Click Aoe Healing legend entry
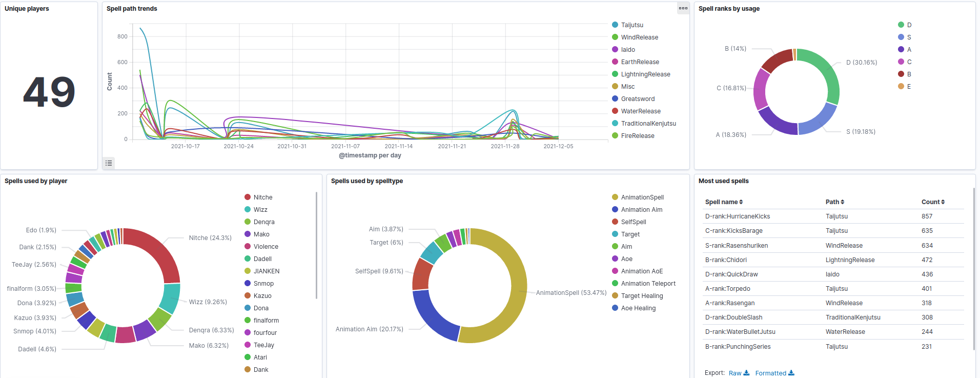 point(638,308)
